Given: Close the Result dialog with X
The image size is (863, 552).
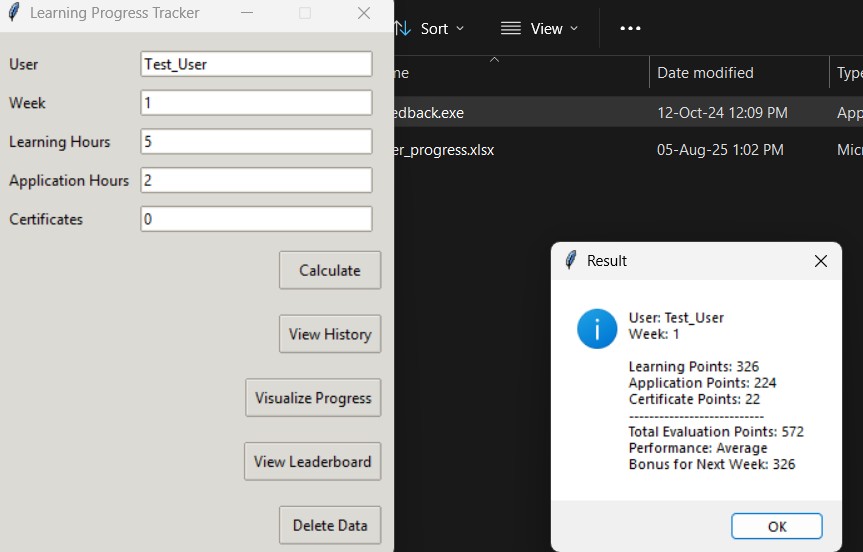Looking at the screenshot, I should click(820, 261).
